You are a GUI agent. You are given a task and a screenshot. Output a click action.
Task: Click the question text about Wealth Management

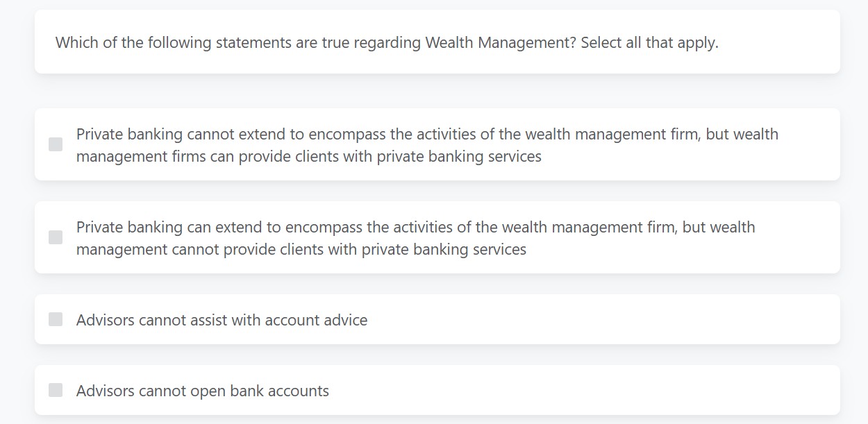coord(387,42)
